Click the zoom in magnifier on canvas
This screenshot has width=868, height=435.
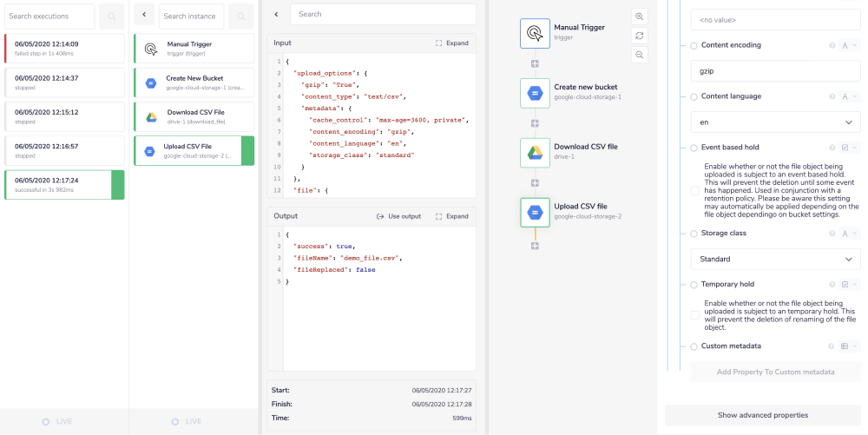640,16
